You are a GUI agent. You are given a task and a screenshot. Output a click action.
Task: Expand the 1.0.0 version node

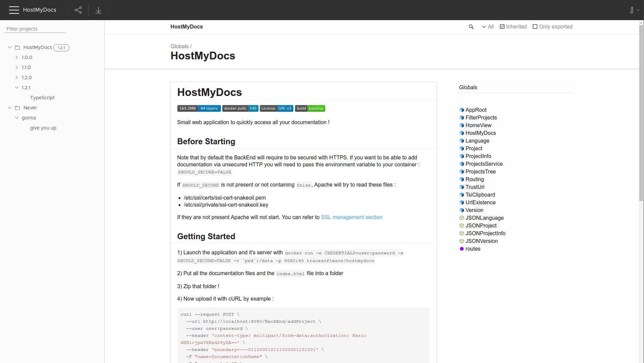click(x=17, y=57)
